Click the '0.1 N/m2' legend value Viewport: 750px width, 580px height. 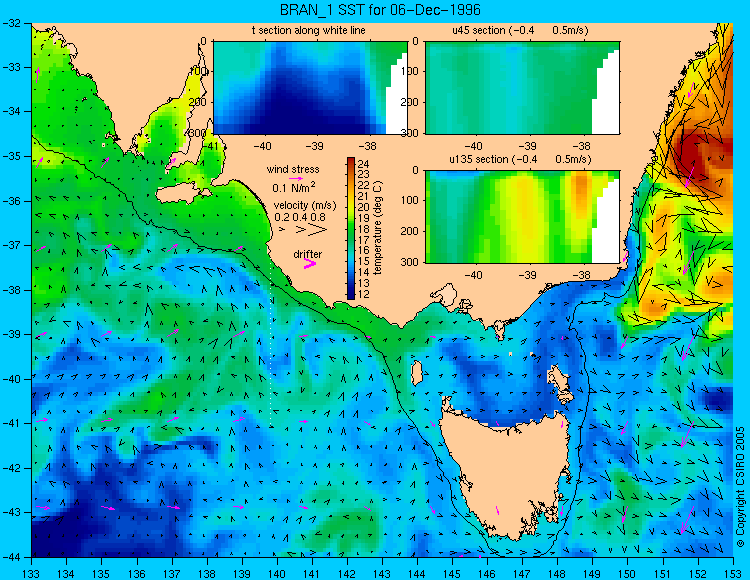click(x=293, y=187)
